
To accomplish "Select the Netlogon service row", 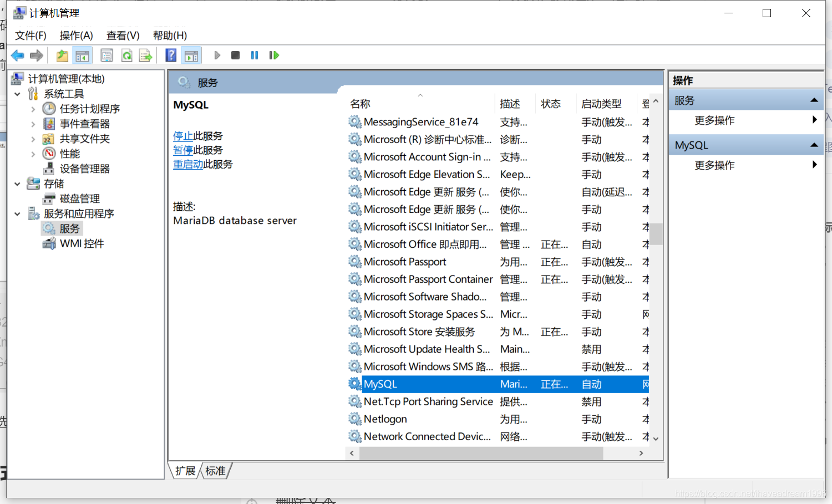I will (x=498, y=419).
